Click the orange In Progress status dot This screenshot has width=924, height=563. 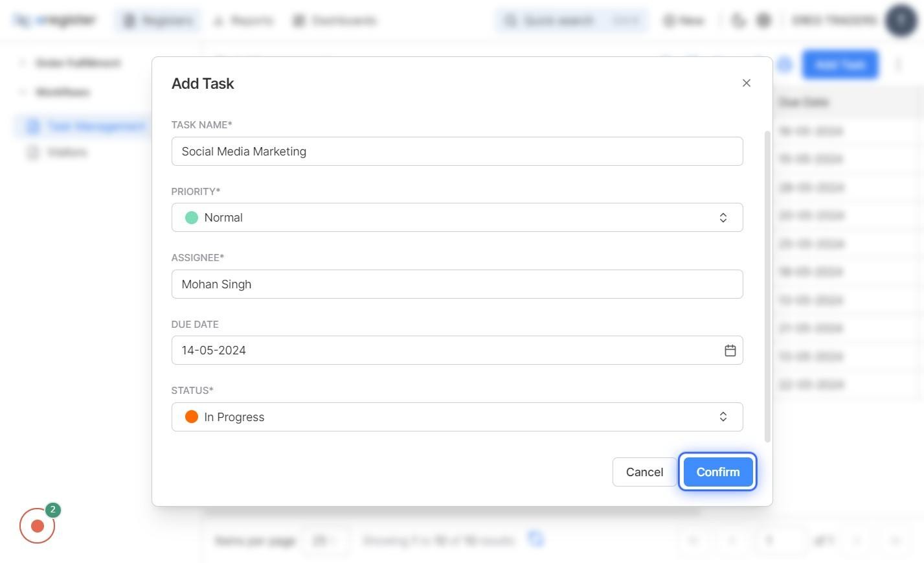[x=192, y=417]
